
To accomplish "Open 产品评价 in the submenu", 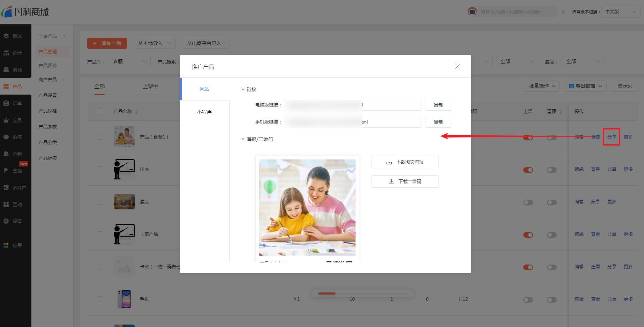I will (48, 66).
